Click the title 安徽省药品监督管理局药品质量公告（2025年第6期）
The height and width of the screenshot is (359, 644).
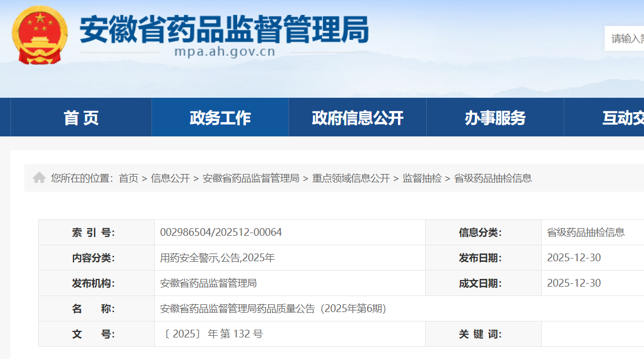[273, 309]
